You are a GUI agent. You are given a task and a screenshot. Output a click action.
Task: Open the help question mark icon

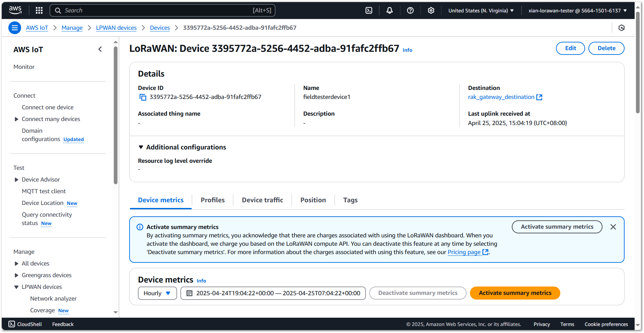click(410, 10)
